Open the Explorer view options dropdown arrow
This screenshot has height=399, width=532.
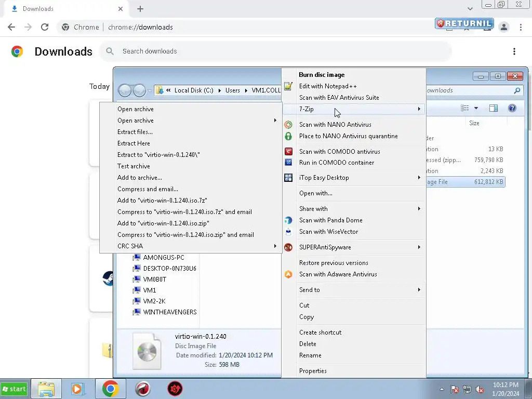pyautogui.click(x=476, y=108)
